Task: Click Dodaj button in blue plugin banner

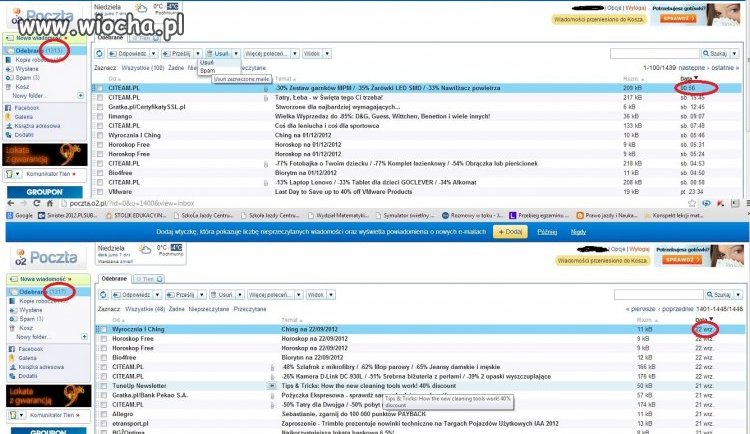Action: point(510,232)
